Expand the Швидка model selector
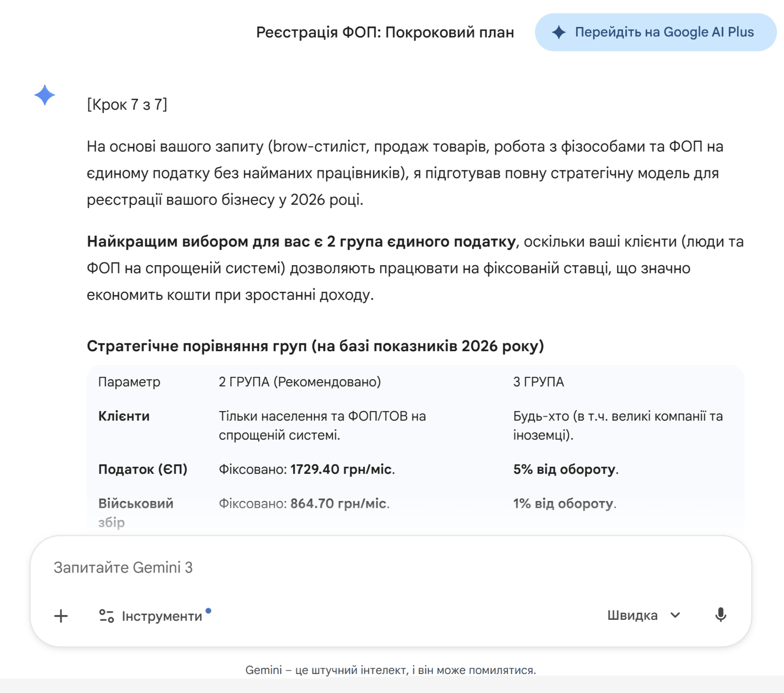784x693 pixels. click(632, 615)
